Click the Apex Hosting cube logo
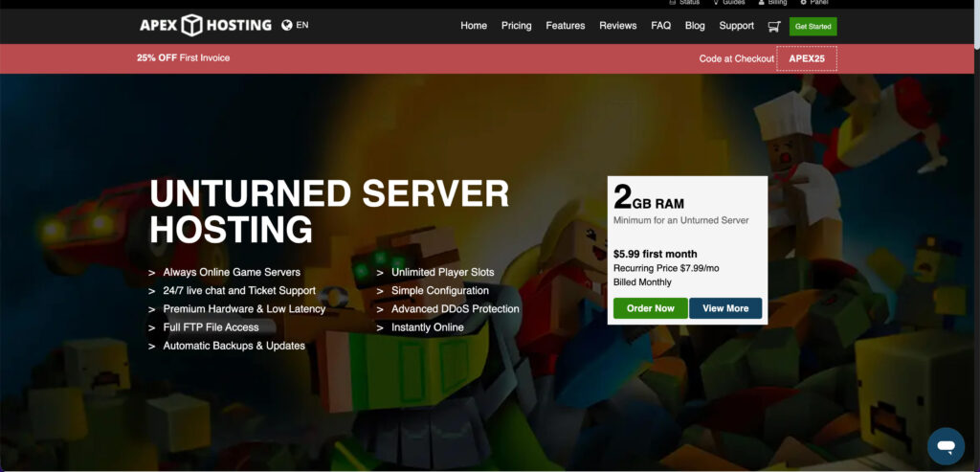 (191, 25)
